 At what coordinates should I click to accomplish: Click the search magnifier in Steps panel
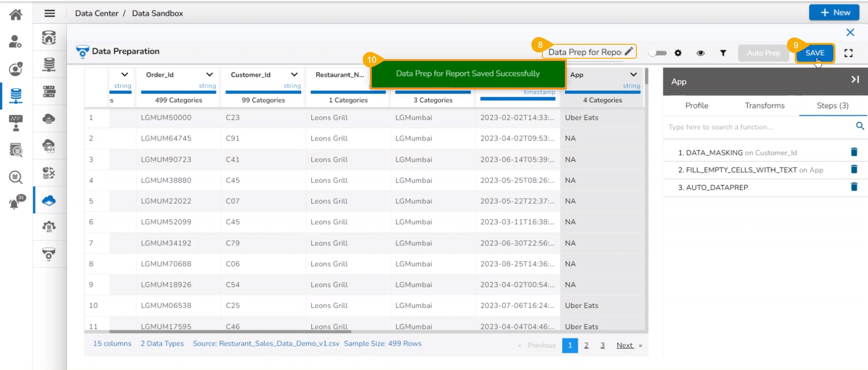pyautogui.click(x=859, y=126)
